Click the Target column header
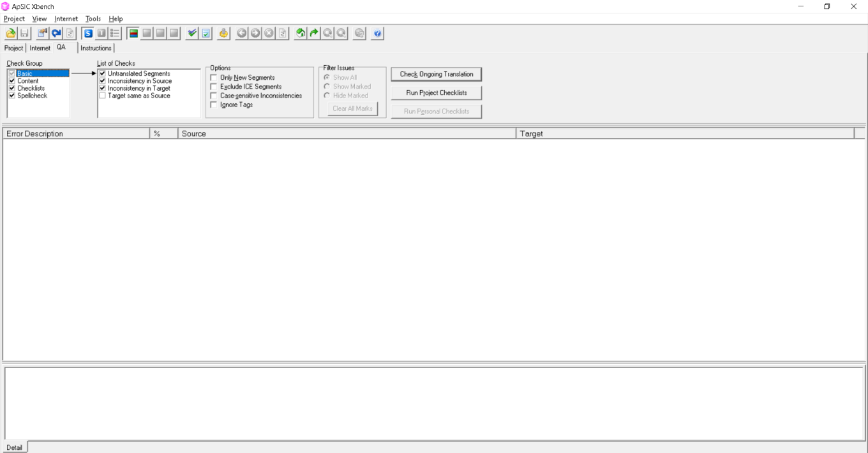This screenshot has height=453, width=868. [x=685, y=133]
